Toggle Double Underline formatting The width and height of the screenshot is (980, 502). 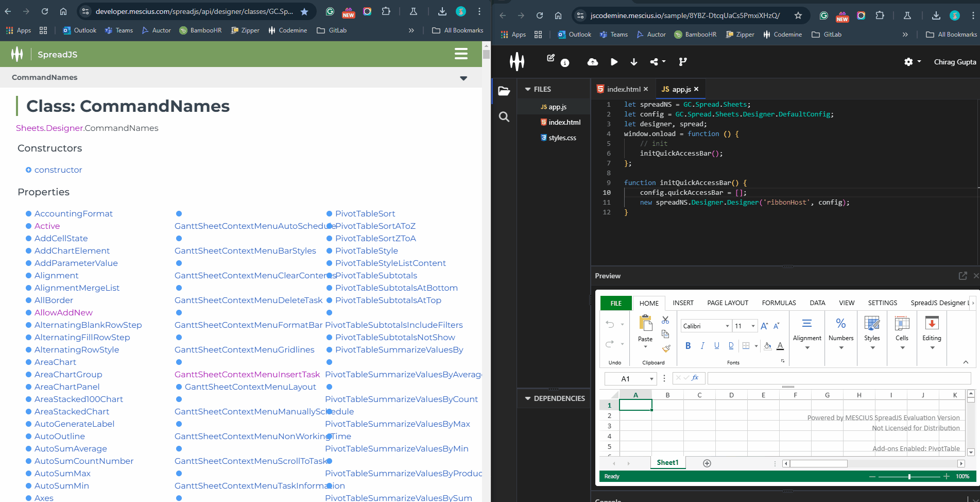tap(731, 346)
